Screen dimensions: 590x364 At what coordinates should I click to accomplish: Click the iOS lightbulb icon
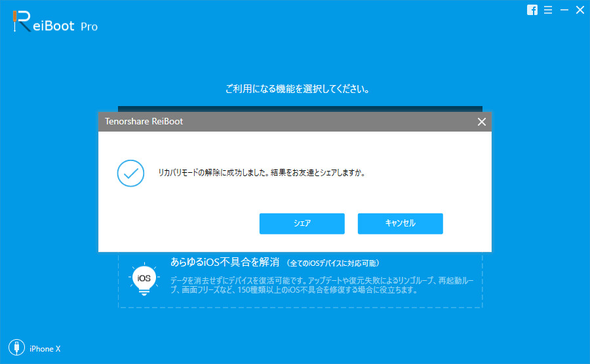point(144,280)
